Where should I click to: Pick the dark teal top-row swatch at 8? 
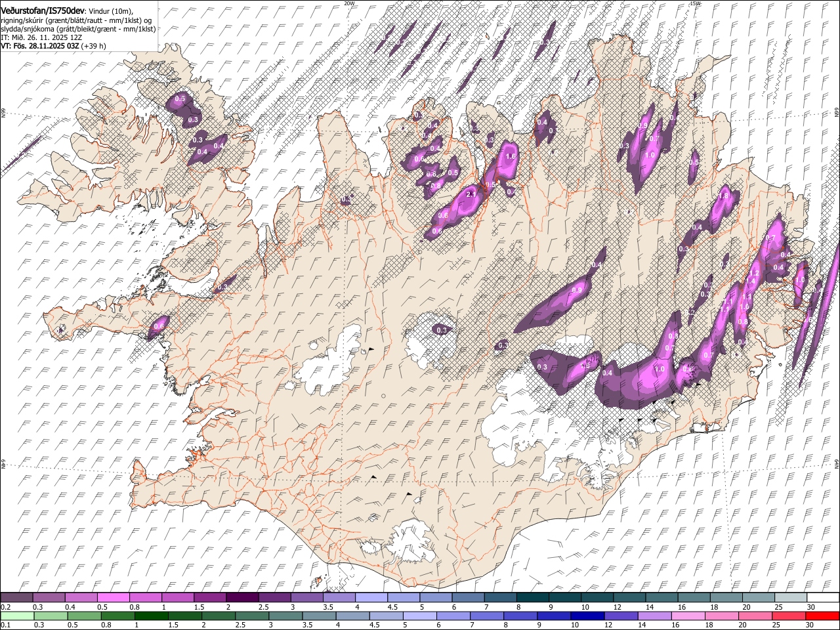tap(532, 598)
